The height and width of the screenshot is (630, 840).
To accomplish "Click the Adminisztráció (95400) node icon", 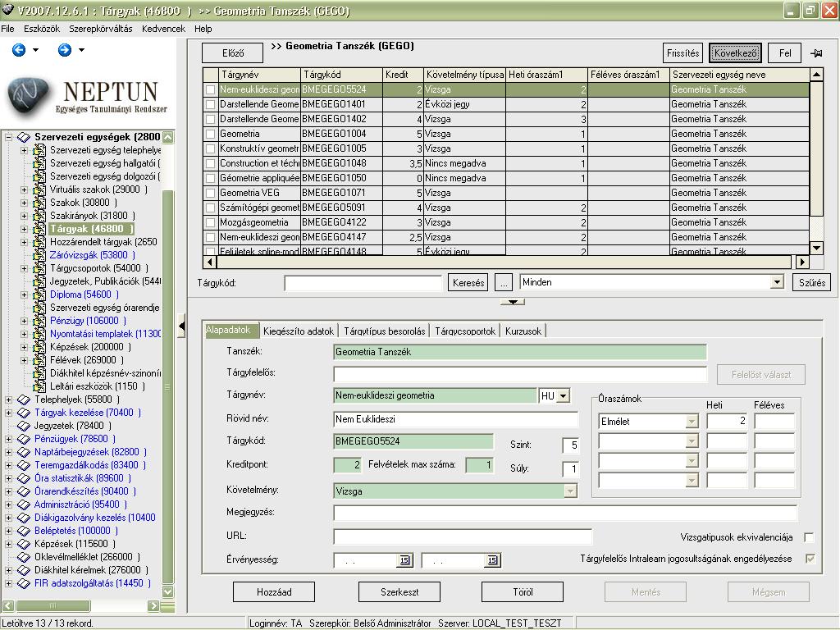I will point(24,504).
